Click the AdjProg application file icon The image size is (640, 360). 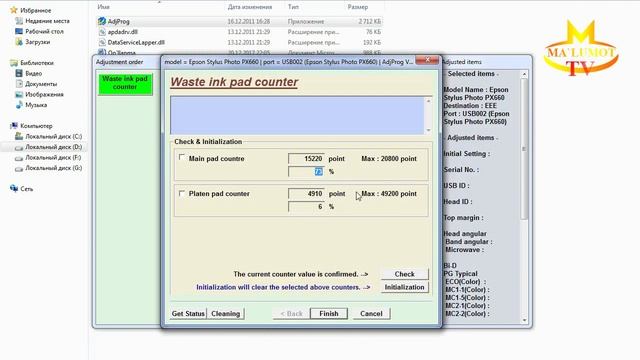tap(102, 21)
